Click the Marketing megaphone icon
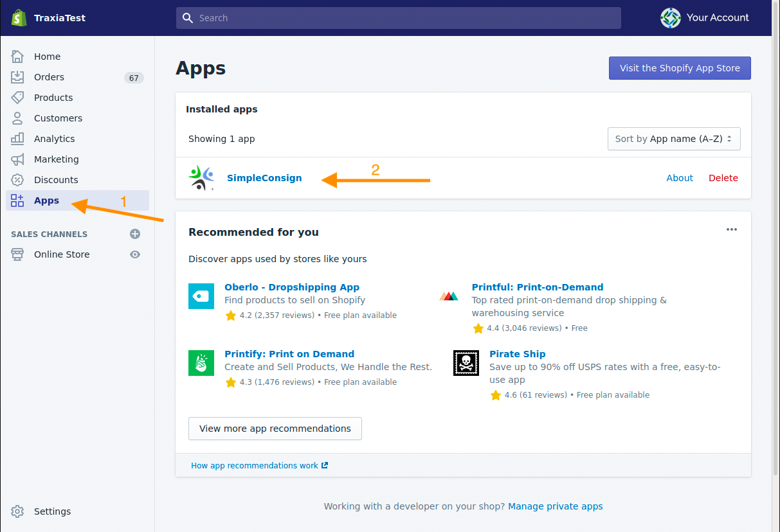Viewport: 780px width, 532px height. (17, 159)
